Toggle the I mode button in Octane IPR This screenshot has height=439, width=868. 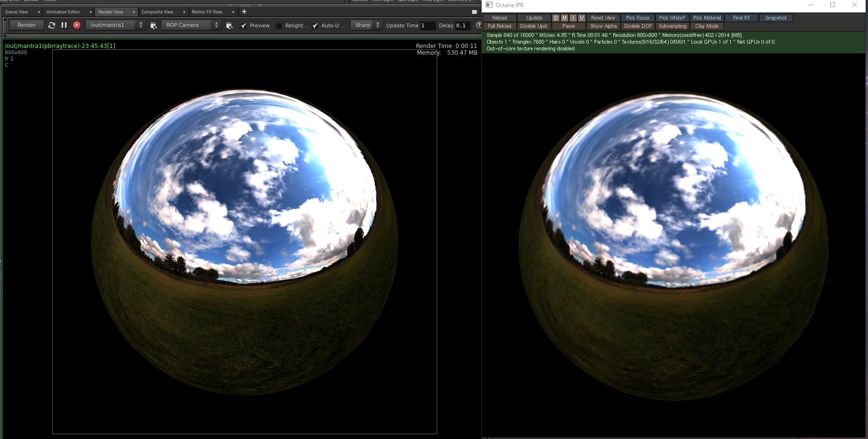coord(573,18)
